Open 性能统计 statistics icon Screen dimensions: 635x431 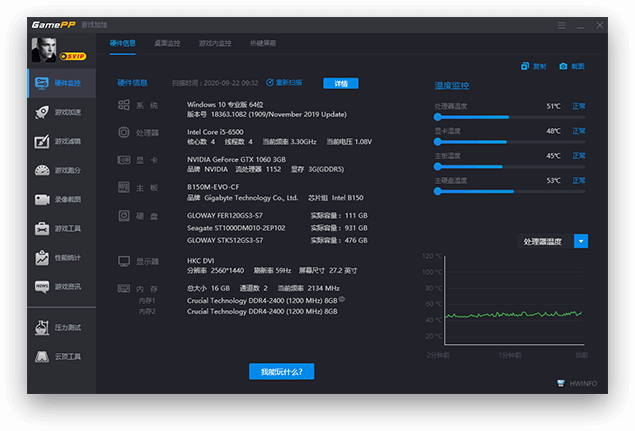coord(43,257)
